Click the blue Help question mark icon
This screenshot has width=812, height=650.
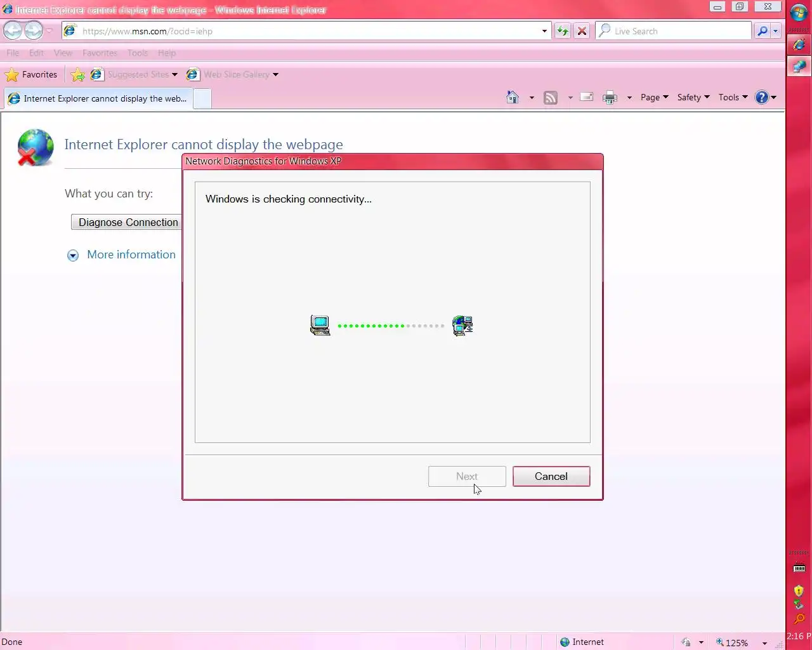click(761, 97)
